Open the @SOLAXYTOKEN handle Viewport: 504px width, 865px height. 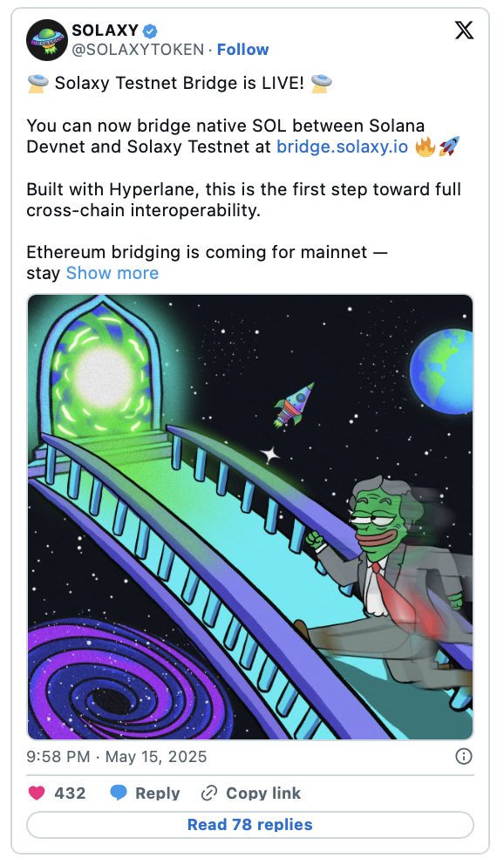pyautogui.click(x=138, y=50)
